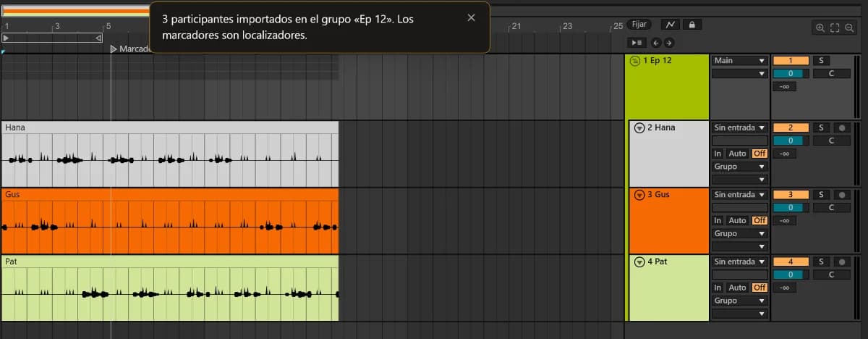Toggle automation mode icon next to Fijar
The image size is (868, 339).
coord(671,25)
